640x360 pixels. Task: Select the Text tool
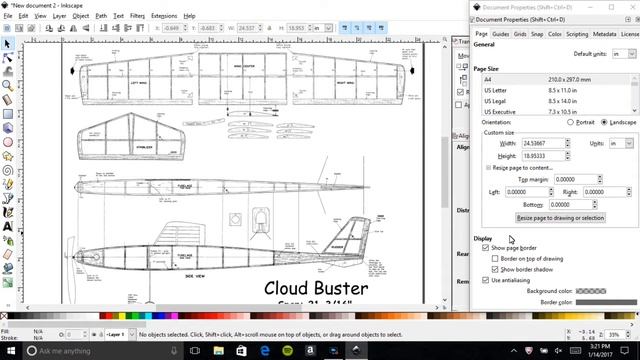(x=7, y=227)
